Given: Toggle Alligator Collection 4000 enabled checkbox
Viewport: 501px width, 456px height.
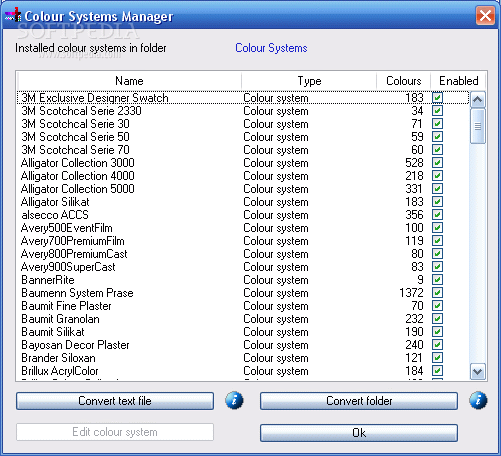Looking at the screenshot, I should 437,176.
